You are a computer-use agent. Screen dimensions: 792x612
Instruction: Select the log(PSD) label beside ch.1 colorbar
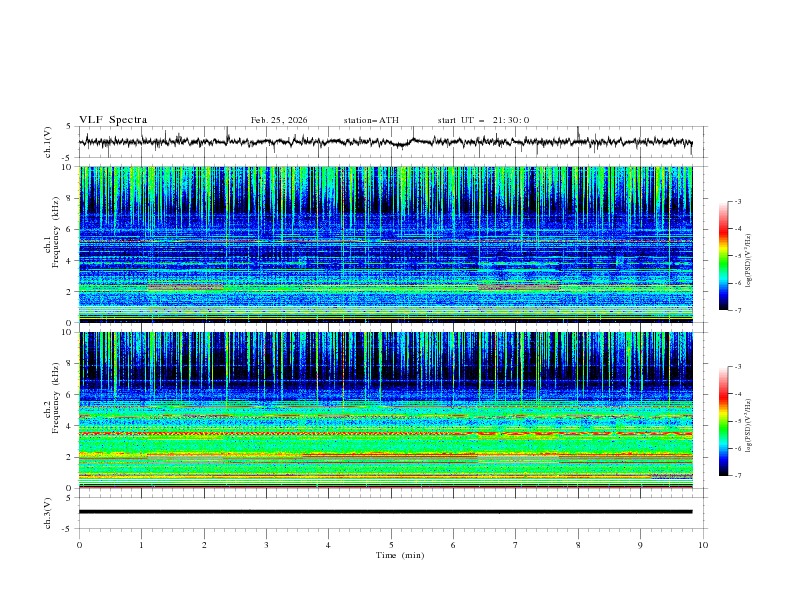click(x=749, y=261)
